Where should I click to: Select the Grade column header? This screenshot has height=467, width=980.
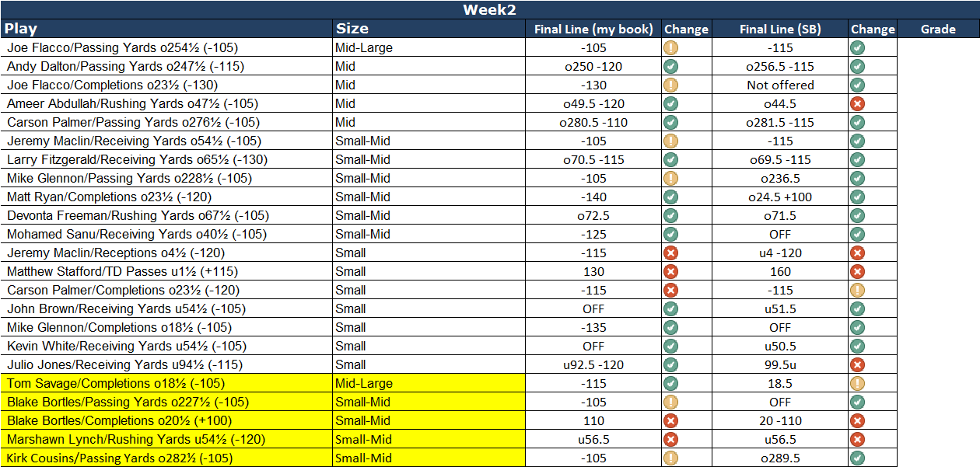click(x=938, y=29)
